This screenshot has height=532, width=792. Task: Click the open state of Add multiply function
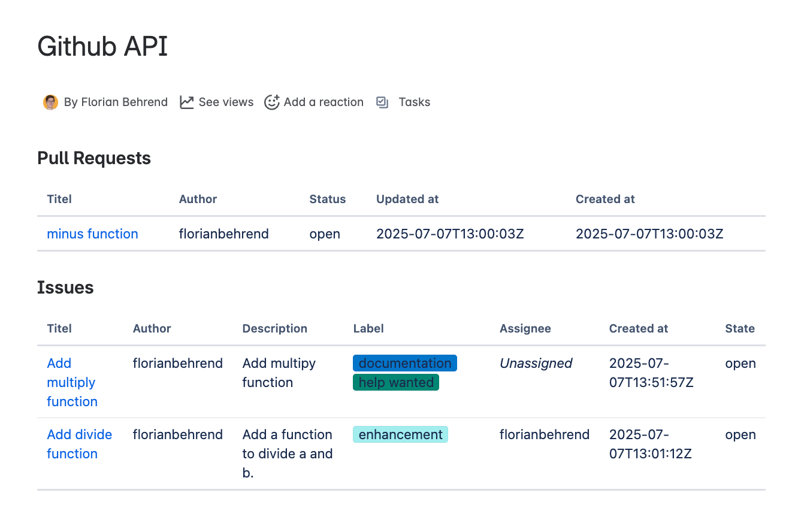(x=740, y=363)
